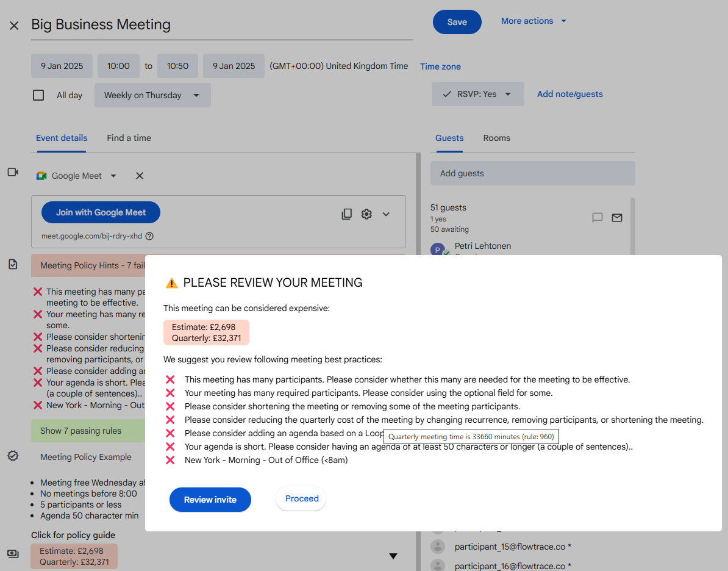728x571 pixels.
Task: Click the Google Meet logo icon
Action: tap(41, 175)
